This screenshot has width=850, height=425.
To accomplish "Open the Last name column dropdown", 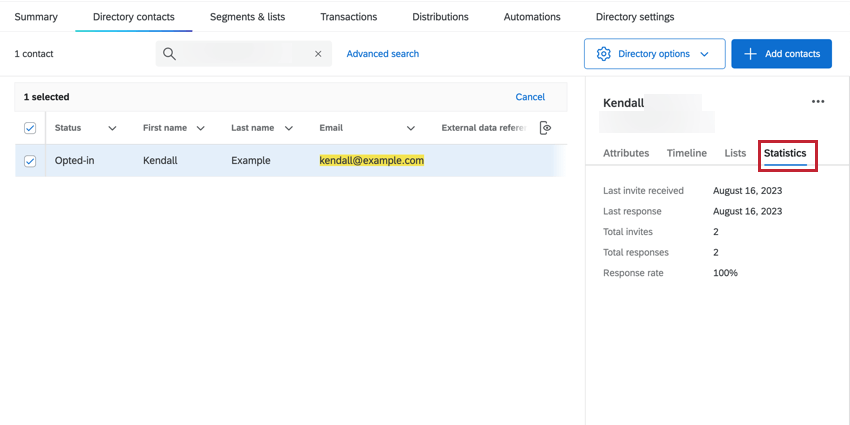I will [289, 128].
